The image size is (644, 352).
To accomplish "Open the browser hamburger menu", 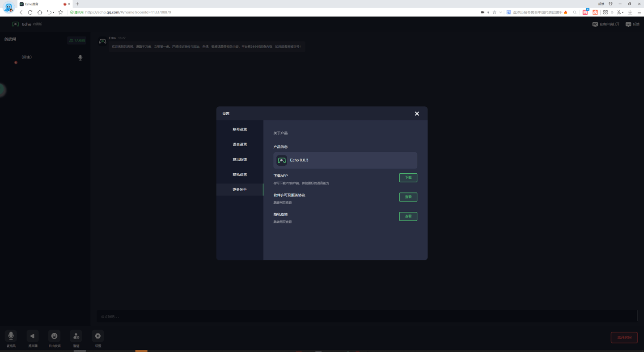I will [x=639, y=13].
